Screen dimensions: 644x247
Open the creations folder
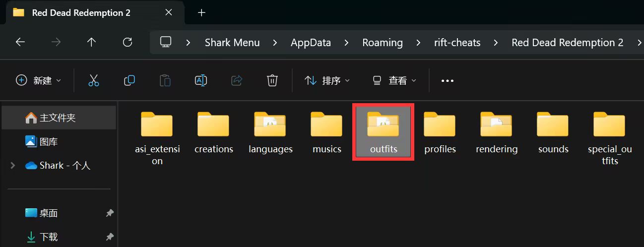click(213, 132)
